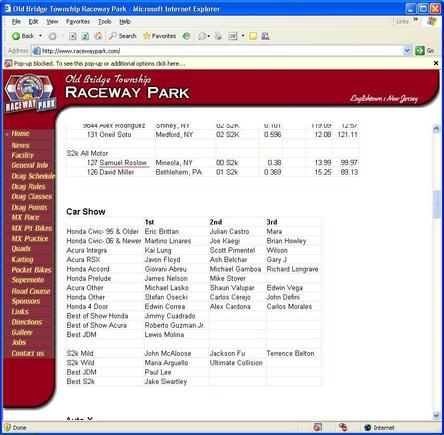Open the Favorites menu
The width and height of the screenshot is (444, 435).
[78, 22]
